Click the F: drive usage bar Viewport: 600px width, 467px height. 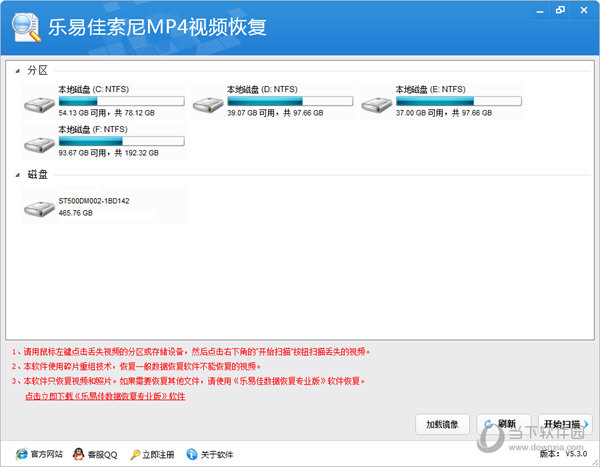(x=122, y=141)
